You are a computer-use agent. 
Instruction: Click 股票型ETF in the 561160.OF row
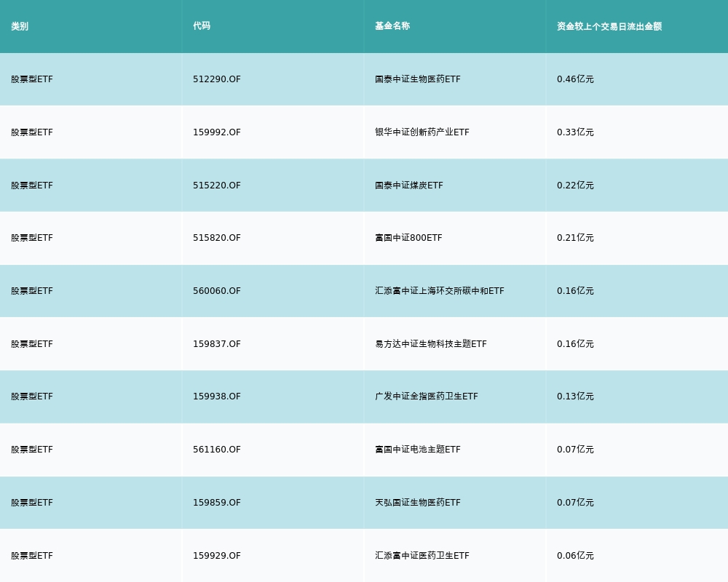(x=32, y=450)
